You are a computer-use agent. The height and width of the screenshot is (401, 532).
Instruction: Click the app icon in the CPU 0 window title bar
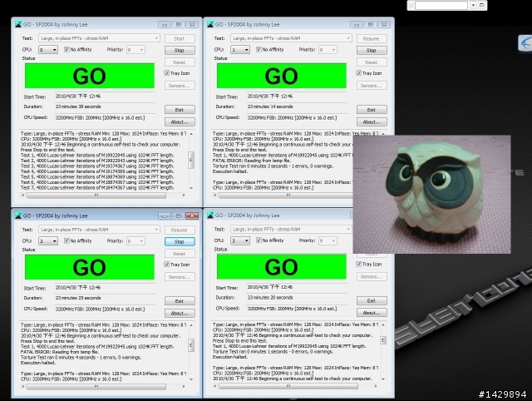pyautogui.click(x=18, y=24)
